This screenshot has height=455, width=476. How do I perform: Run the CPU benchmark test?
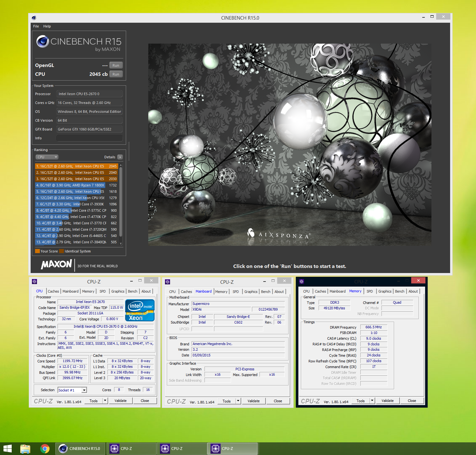[116, 74]
